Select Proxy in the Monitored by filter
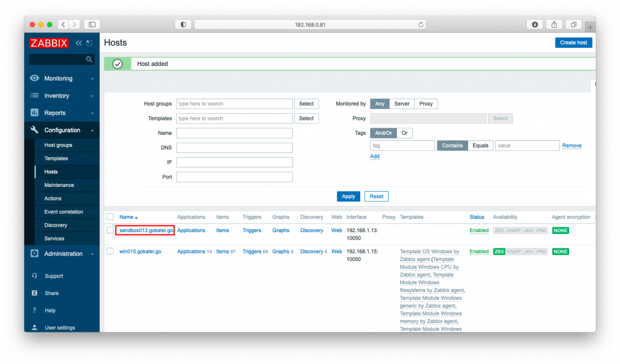The width and height of the screenshot is (620, 364). (426, 103)
